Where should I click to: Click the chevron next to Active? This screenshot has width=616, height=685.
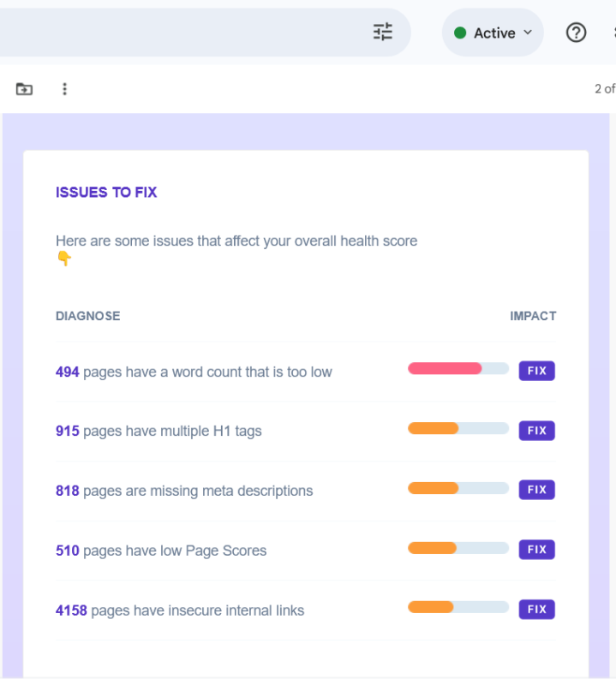528,33
